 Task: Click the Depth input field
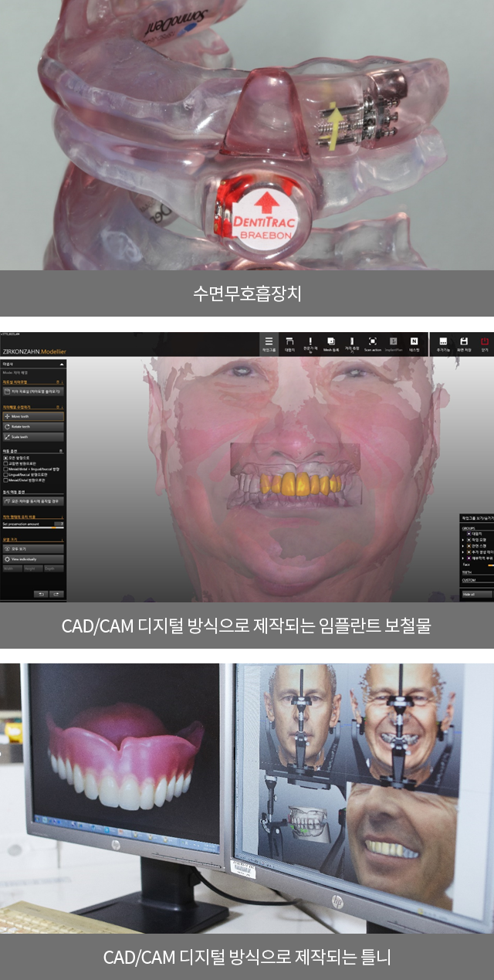tap(54, 568)
